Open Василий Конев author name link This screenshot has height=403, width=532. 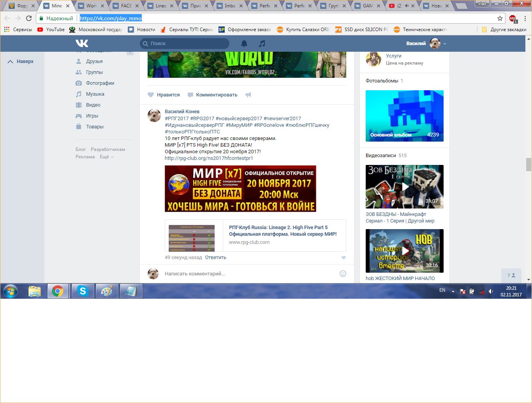pyautogui.click(x=182, y=112)
